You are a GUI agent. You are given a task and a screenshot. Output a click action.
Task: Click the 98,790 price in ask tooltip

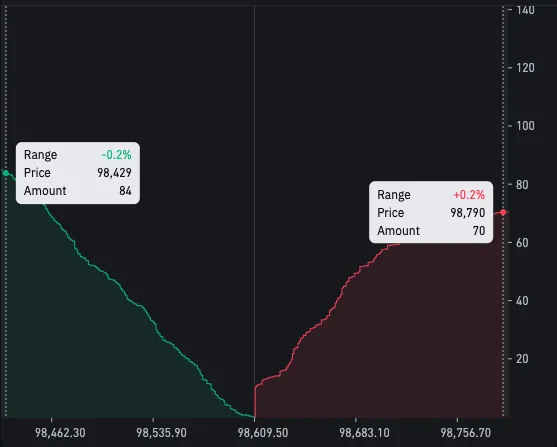coord(468,213)
